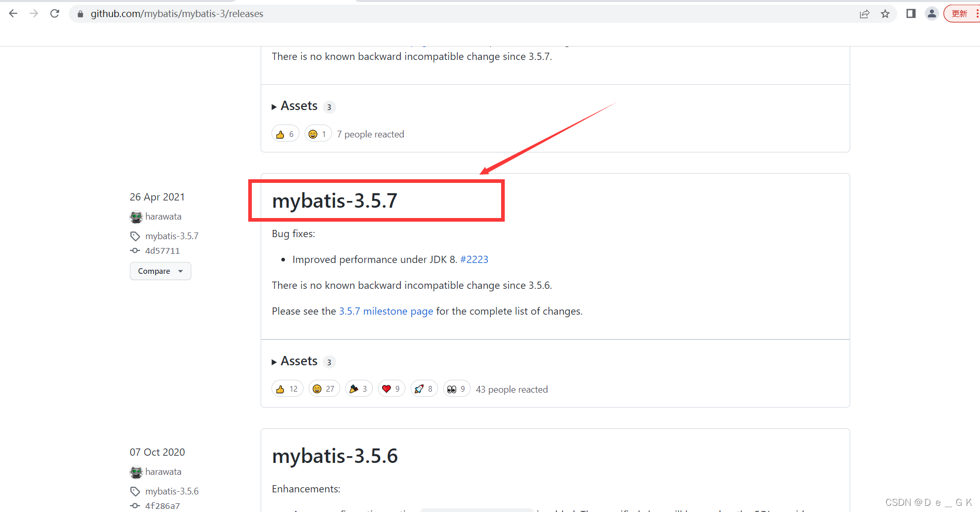
Task: Open the Compare dropdown for 3.5.7
Action: click(x=160, y=271)
